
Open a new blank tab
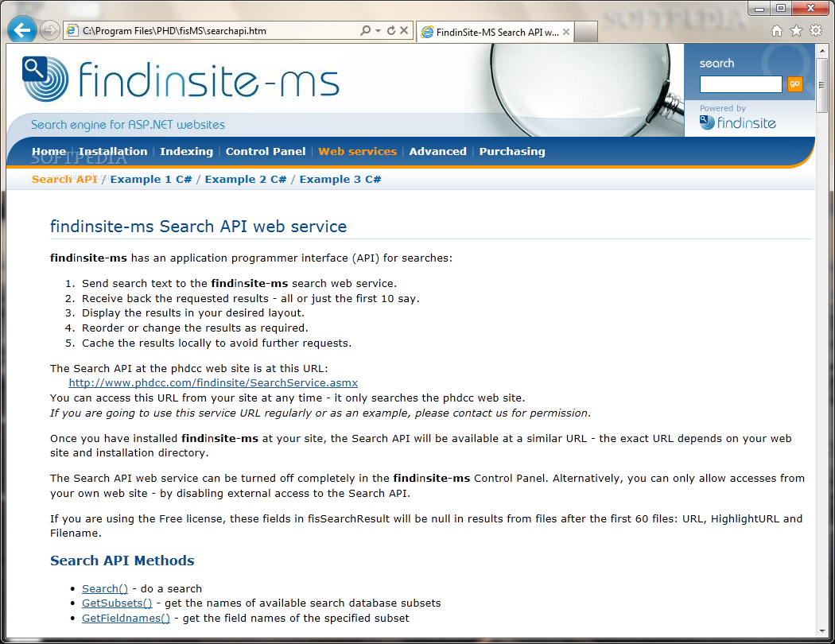coord(586,32)
